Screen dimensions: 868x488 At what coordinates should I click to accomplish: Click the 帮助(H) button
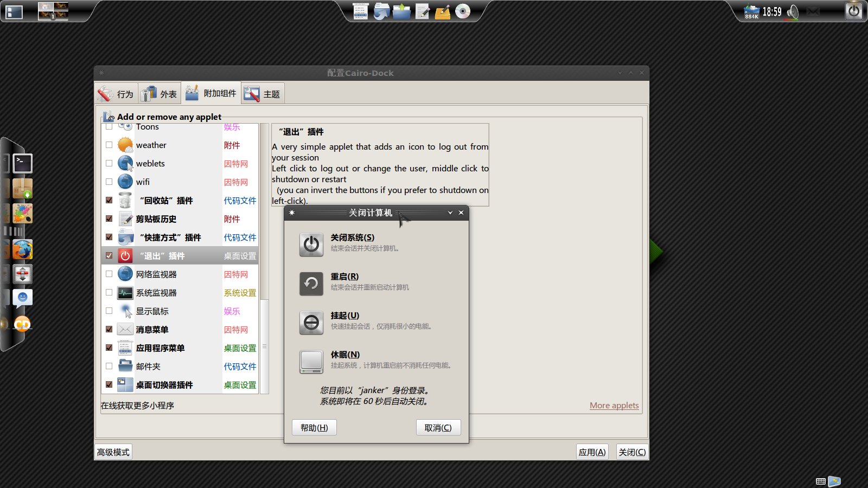[x=314, y=427]
